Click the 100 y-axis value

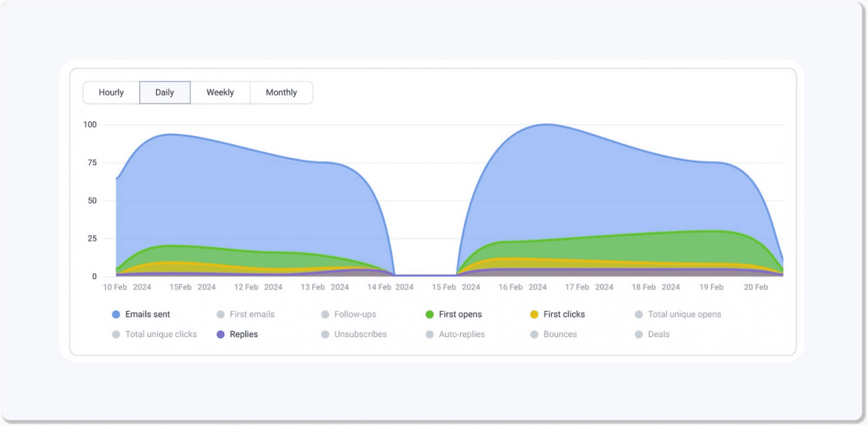90,124
